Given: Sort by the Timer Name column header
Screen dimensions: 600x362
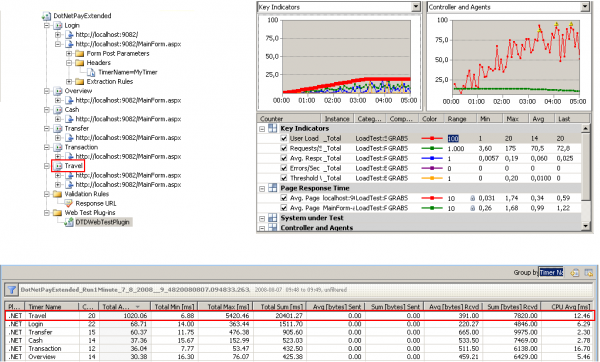Looking at the screenshot, I should click(52, 307).
